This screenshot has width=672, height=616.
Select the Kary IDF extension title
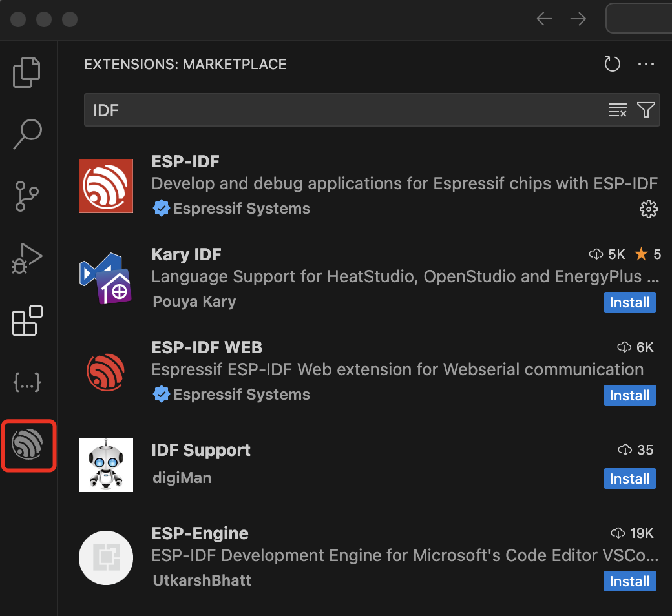(187, 254)
